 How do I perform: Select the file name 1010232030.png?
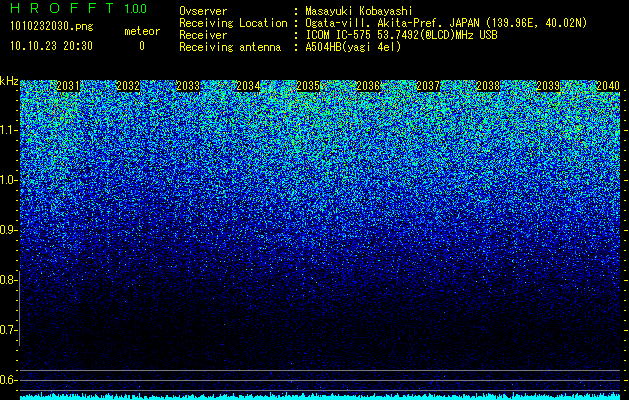pyautogui.click(x=51, y=27)
